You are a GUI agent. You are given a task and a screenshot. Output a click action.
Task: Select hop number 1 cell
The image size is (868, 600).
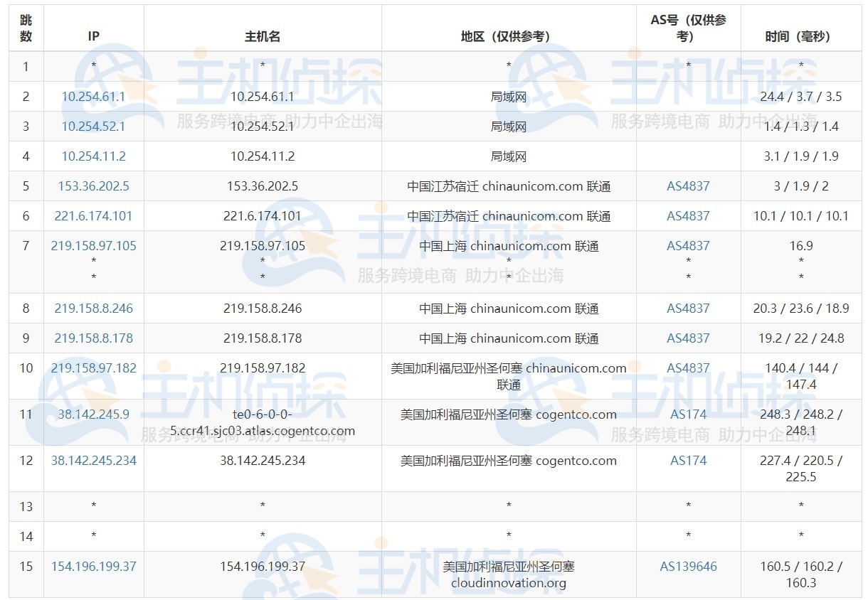(x=26, y=67)
